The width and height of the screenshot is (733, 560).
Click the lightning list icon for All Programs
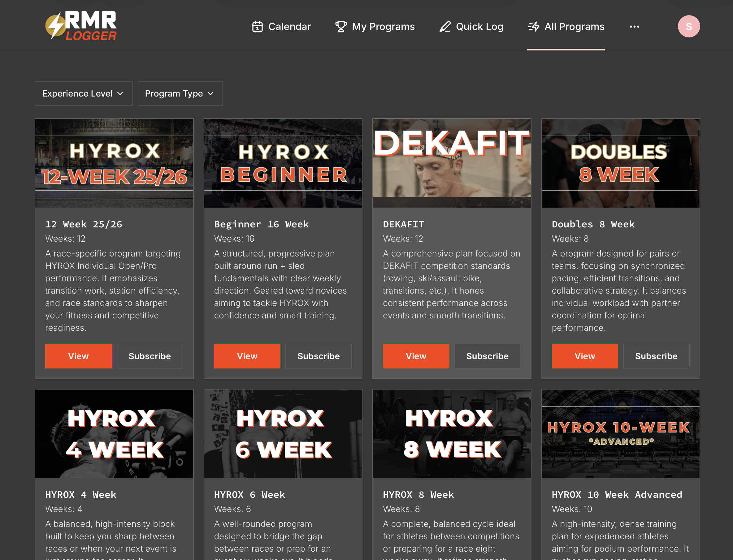pyautogui.click(x=534, y=27)
